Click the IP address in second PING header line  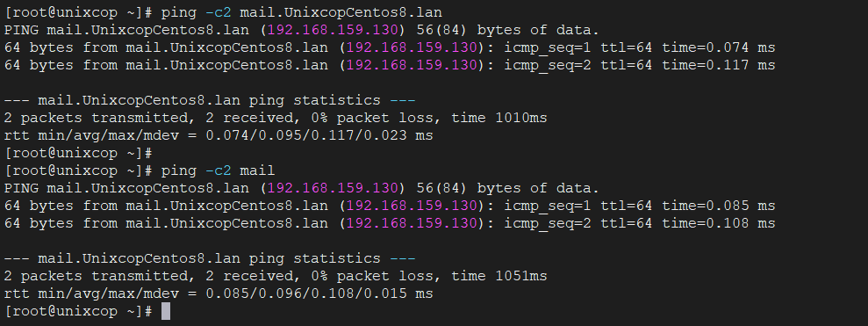point(333,188)
